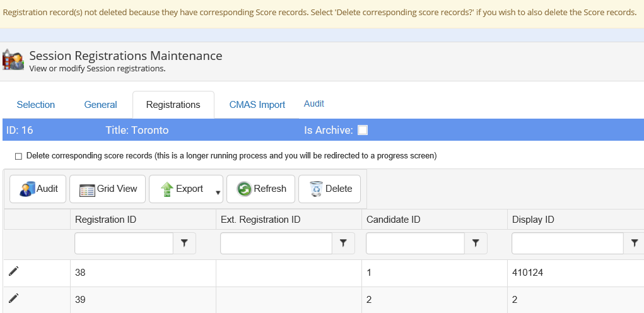
Task: Switch to Grid View
Action: click(x=107, y=189)
